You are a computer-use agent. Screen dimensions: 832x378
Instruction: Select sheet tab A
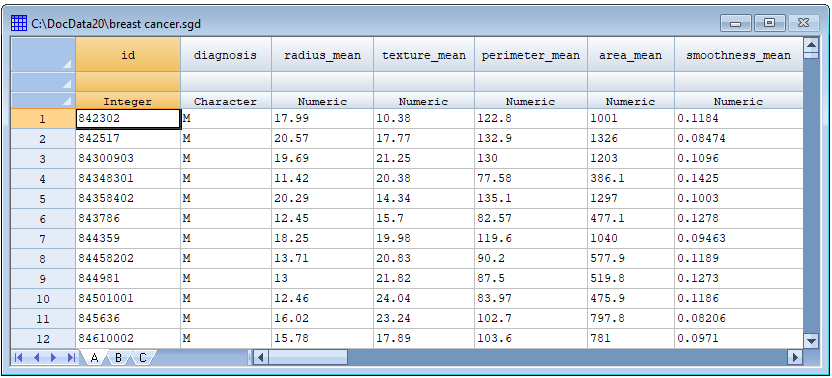pyautogui.click(x=94, y=358)
